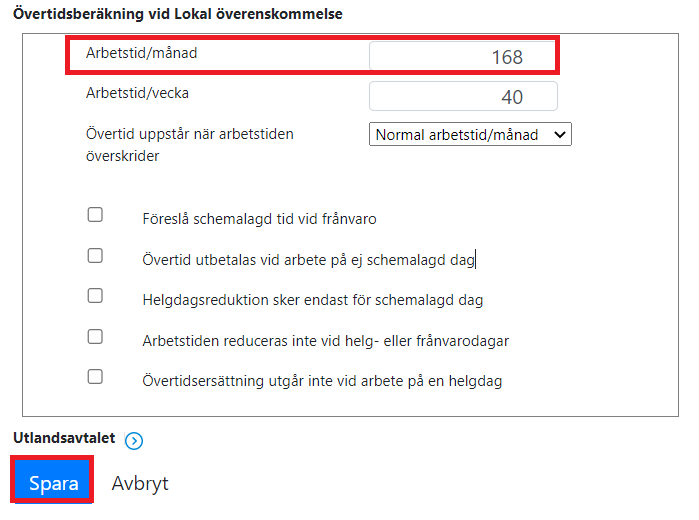The width and height of the screenshot is (699, 520).
Task: Check the Helgdagsreduktion sker endast checkbox
Action: [x=95, y=296]
